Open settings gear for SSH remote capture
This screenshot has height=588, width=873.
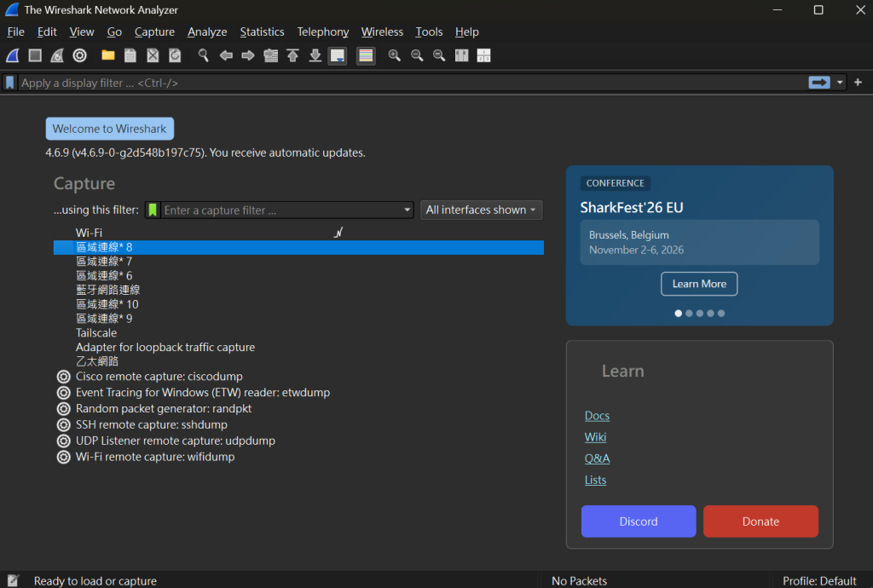(x=64, y=425)
